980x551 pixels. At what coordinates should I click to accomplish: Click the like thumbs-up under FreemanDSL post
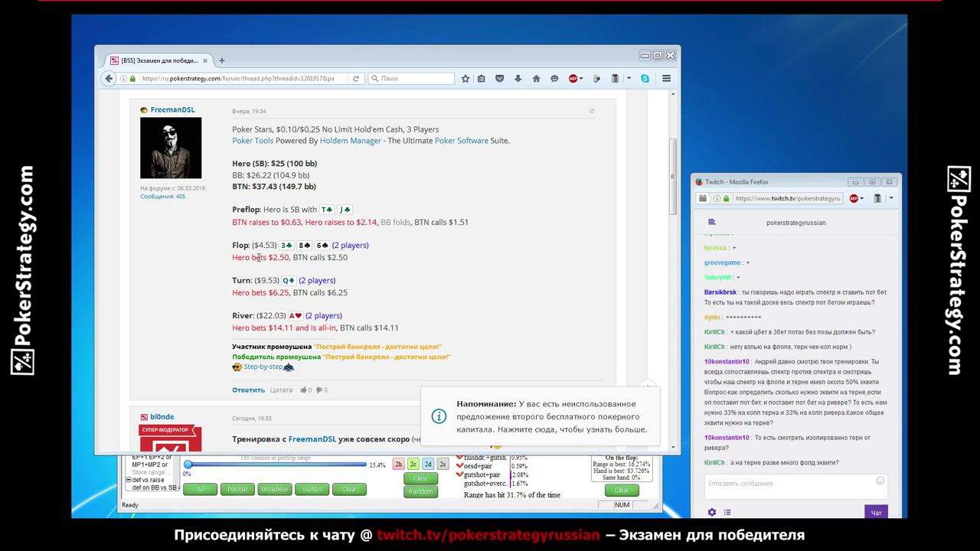tap(303, 390)
